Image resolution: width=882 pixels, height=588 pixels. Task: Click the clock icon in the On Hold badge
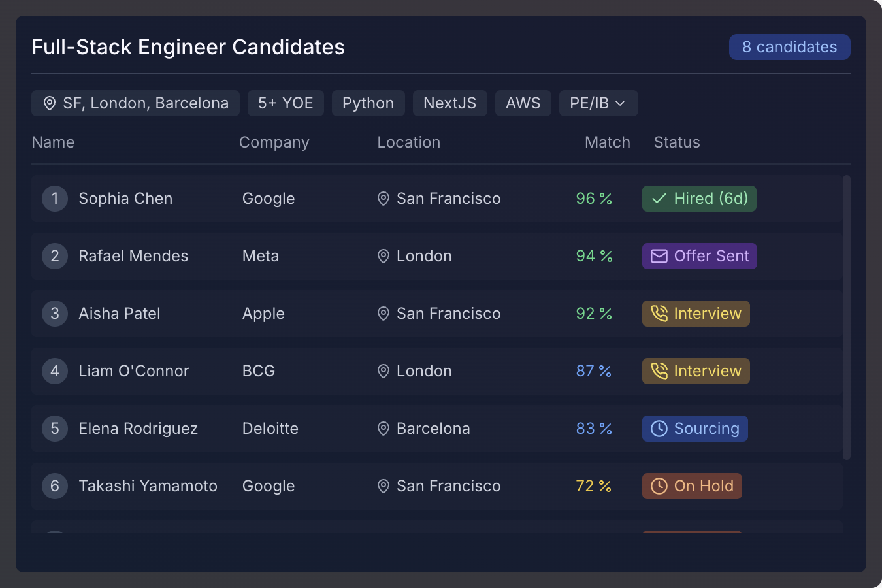tap(659, 486)
